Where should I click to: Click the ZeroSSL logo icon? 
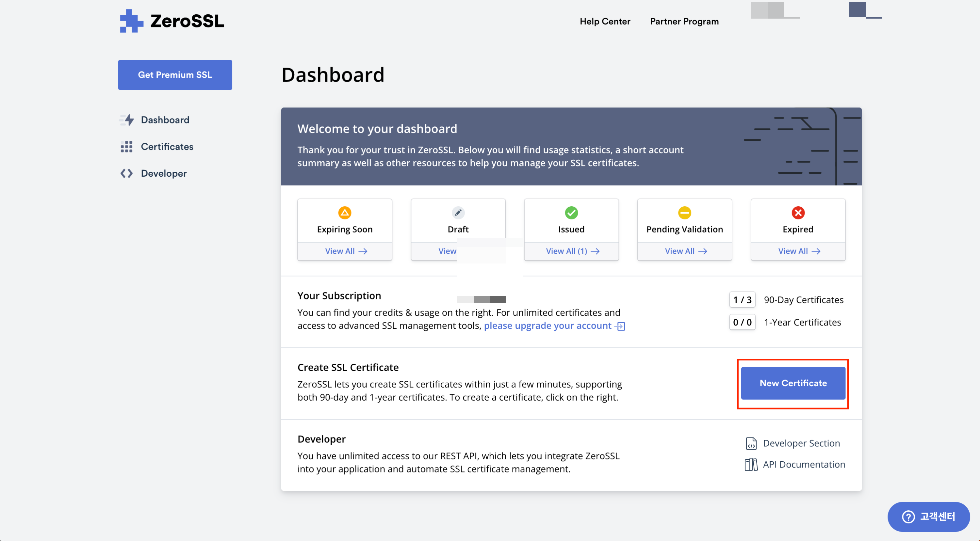(131, 21)
